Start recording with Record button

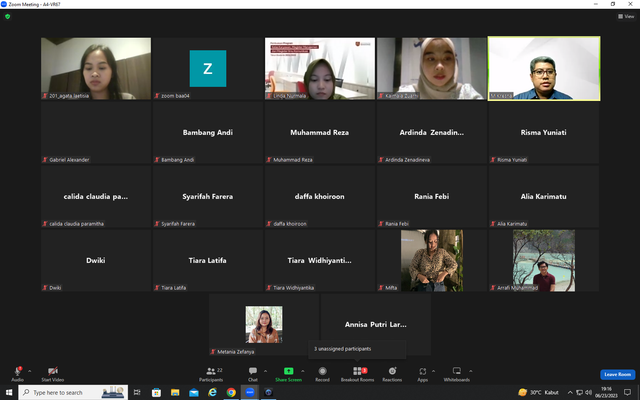(322, 374)
